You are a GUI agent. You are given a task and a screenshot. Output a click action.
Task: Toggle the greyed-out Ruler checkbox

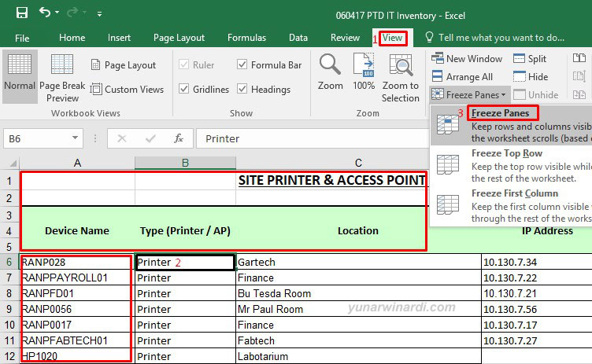pyautogui.click(x=184, y=64)
